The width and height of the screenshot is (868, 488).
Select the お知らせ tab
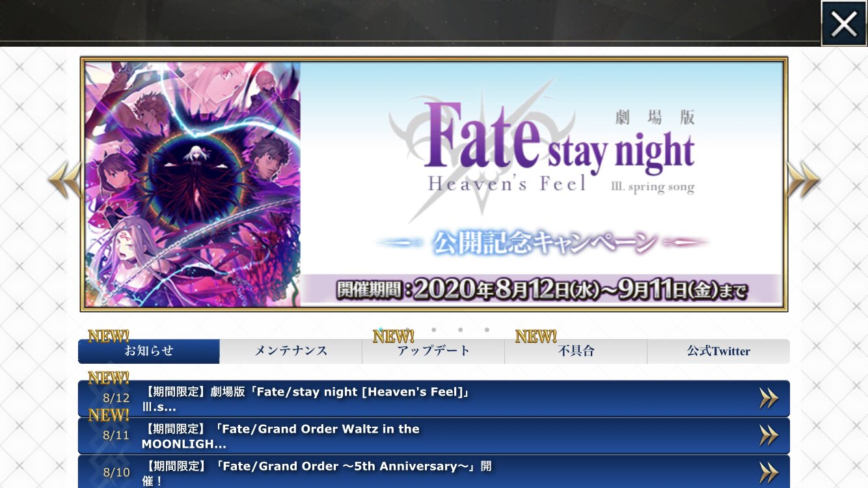pyautogui.click(x=149, y=351)
